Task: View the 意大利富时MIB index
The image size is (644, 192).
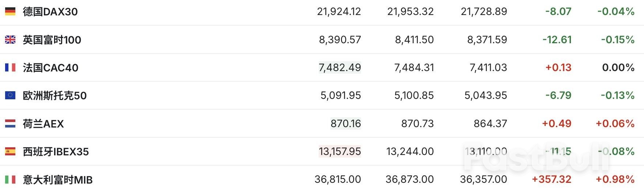Action: pos(57,180)
